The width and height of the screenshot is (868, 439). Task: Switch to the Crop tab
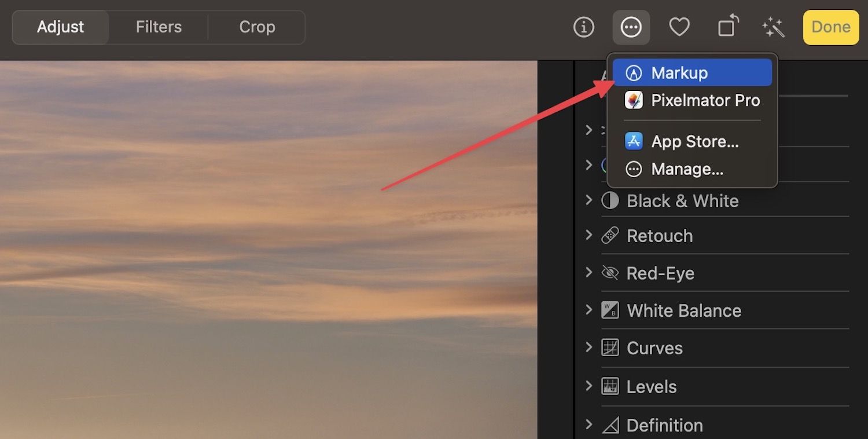[x=257, y=27]
